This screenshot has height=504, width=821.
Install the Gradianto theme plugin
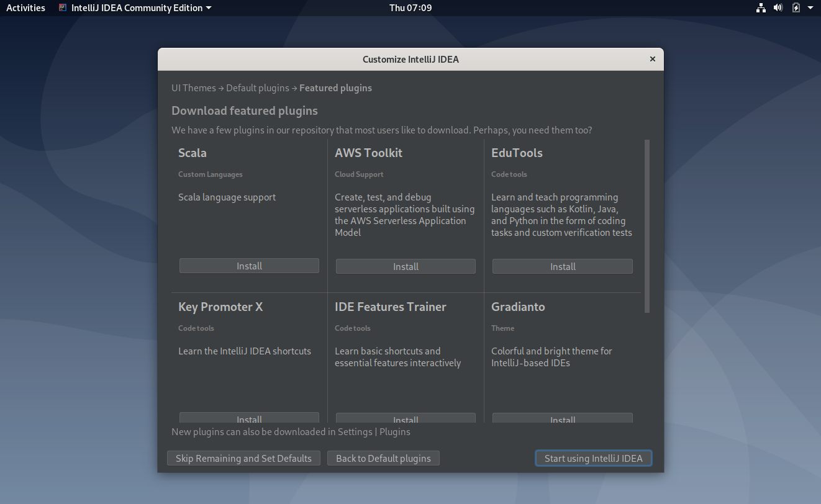click(563, 418)
